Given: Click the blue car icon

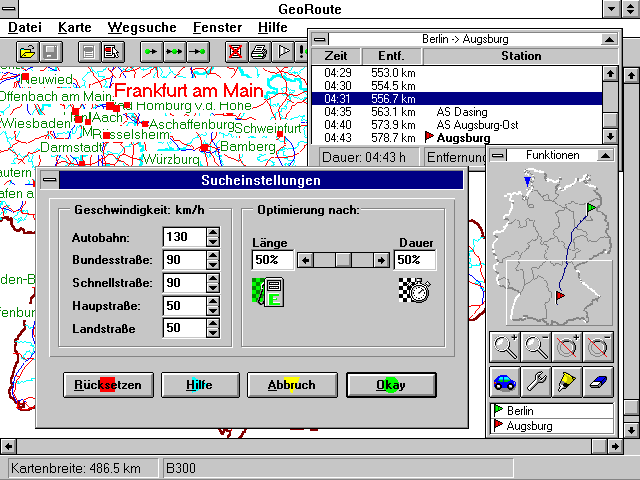Looking at the screenshot, I should tap(504, 380).
